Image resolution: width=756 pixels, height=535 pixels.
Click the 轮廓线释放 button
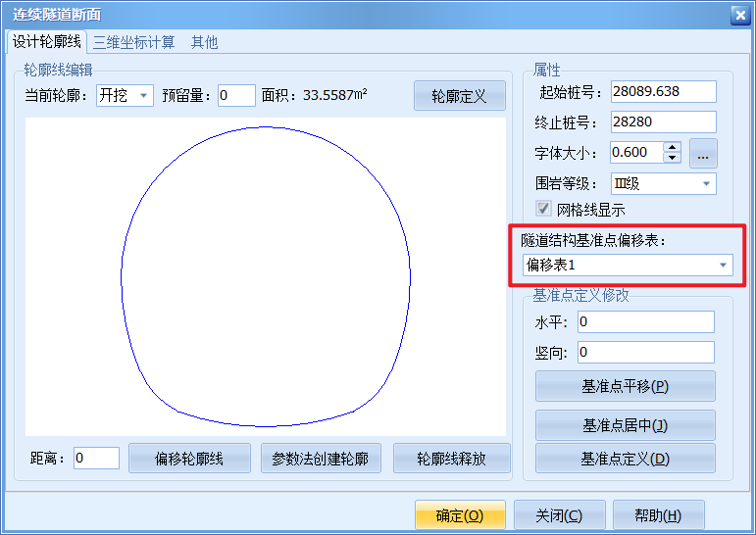[452, 459]
